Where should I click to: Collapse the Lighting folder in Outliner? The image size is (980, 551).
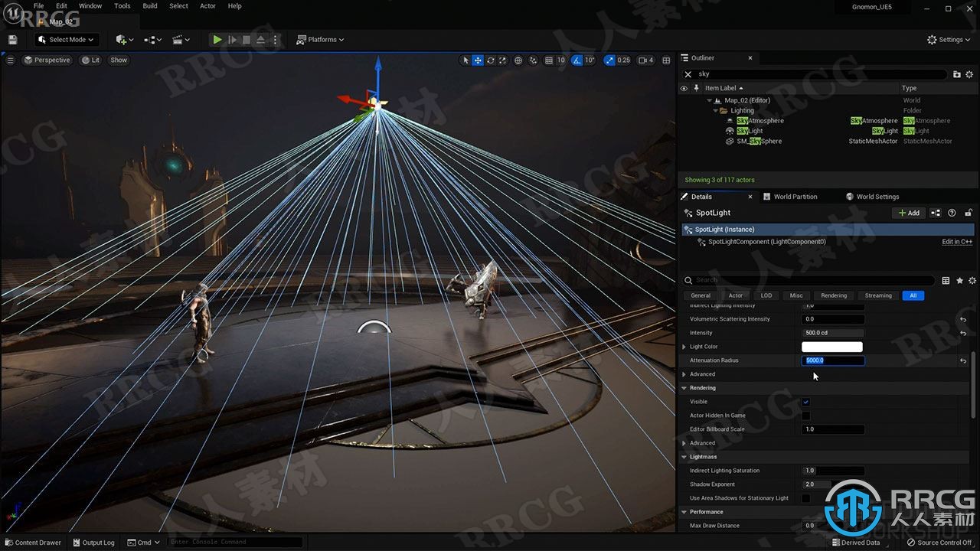point(717,110)
